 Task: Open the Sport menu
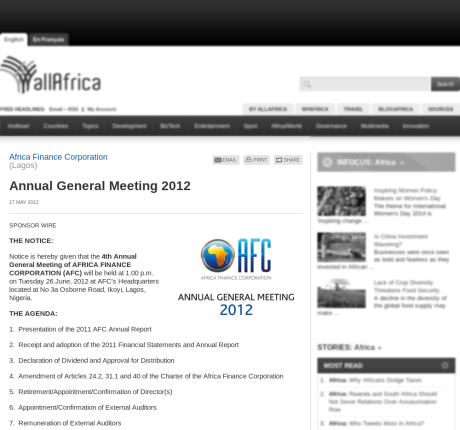pyautogui.click(x=250, y=126)
